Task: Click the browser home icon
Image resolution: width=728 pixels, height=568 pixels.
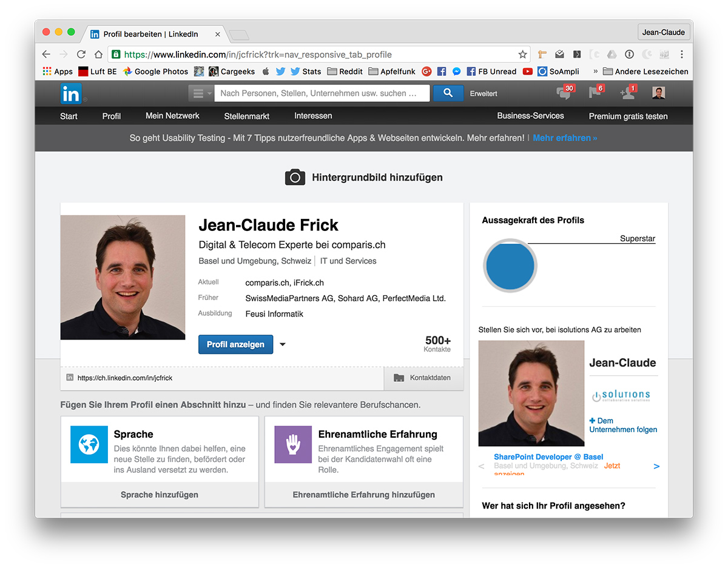Action: [98, 55]
